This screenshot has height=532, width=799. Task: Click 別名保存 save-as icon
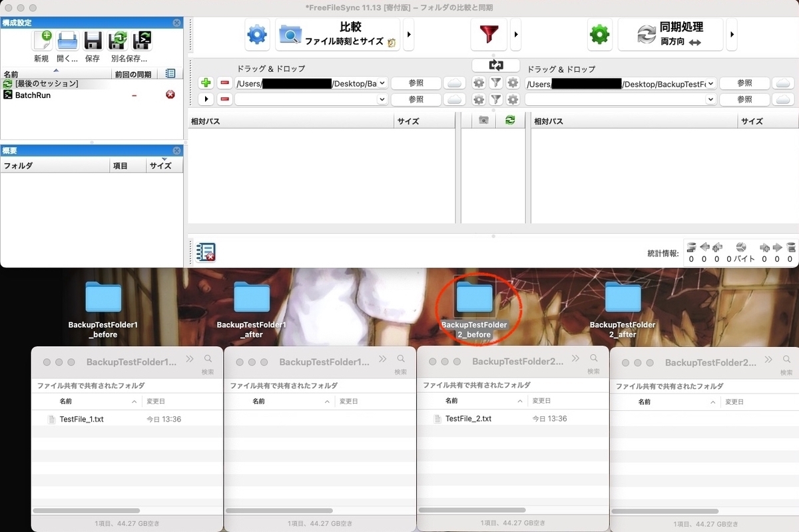[x=118, y=41]
